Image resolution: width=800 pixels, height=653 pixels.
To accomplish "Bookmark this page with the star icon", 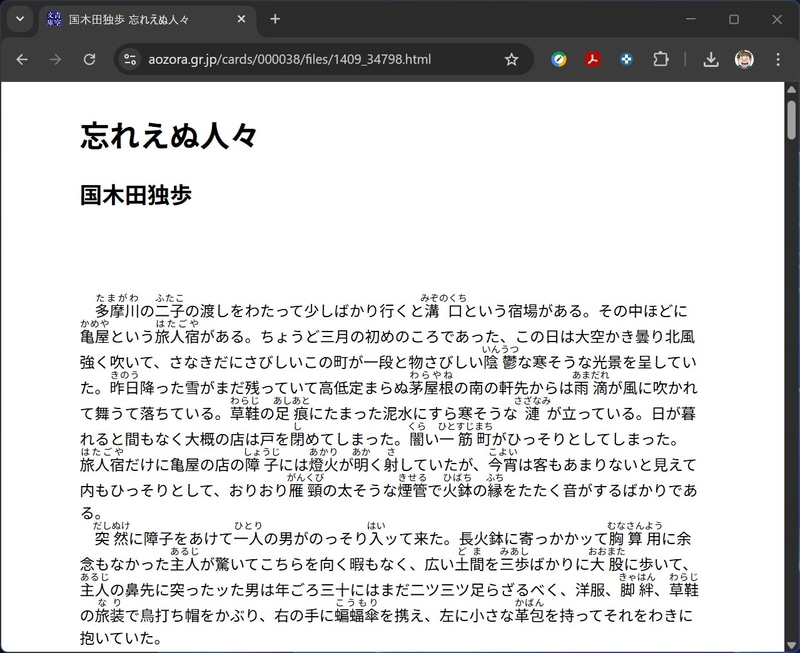I will pyautogui.click(x=511, y=60).
